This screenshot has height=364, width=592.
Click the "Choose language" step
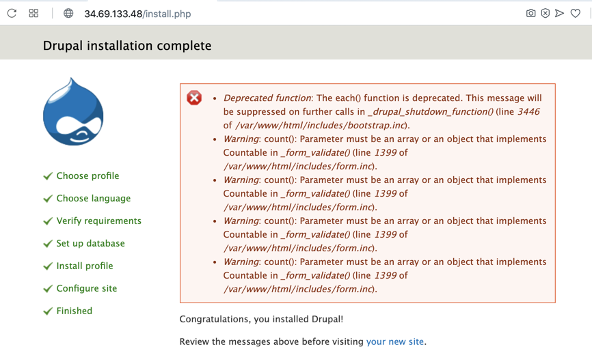coord(93,198)
